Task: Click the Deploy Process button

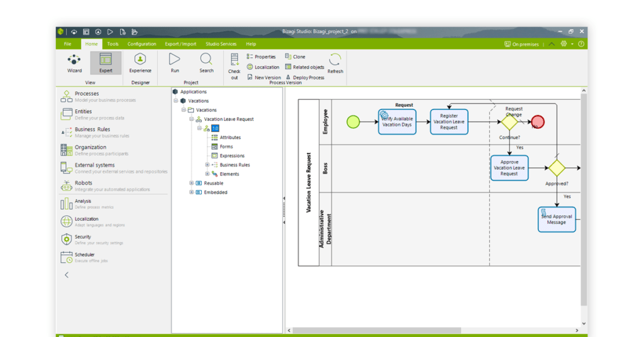Action: coord(305,77)
